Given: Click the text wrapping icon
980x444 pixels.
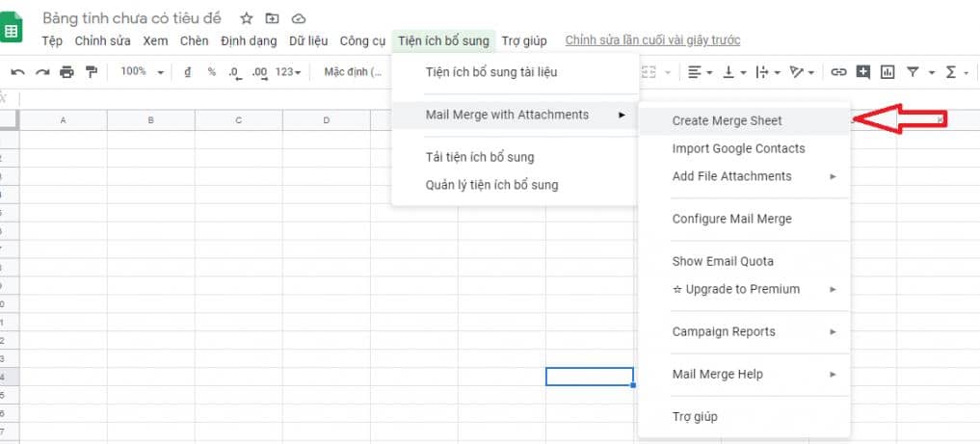Looking at the screenshot, I should click(x=761, y=72).
